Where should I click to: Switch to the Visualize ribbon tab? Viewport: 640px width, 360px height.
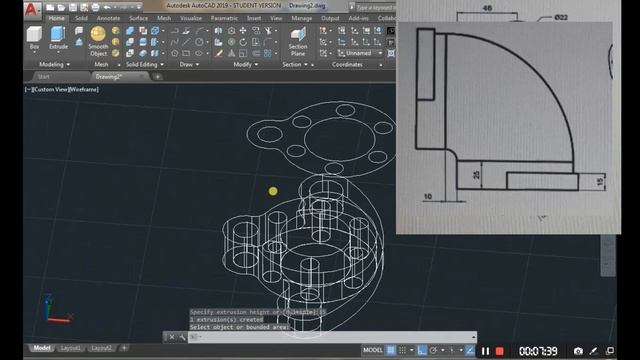click(191, 18)
